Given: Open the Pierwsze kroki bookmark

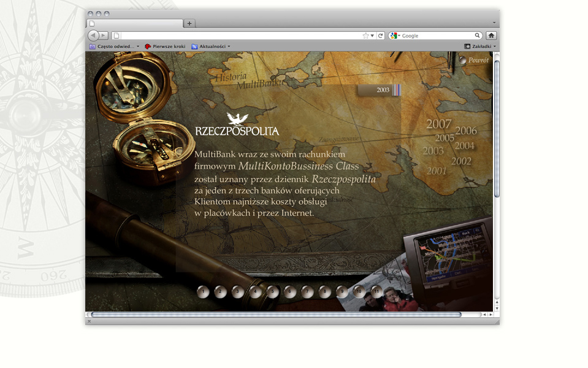Looking at the screenshot, I should pyautogui.click(x=165, y=47).
